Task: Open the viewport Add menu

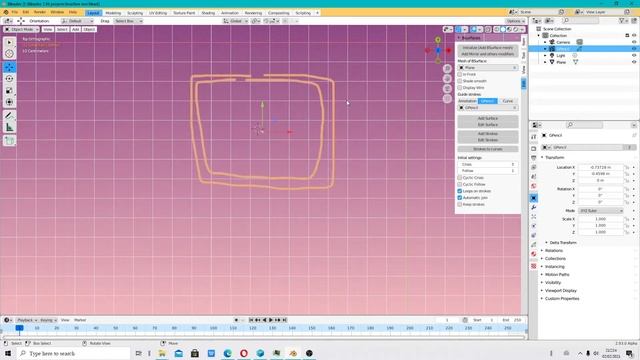Action: coord(75,29)
